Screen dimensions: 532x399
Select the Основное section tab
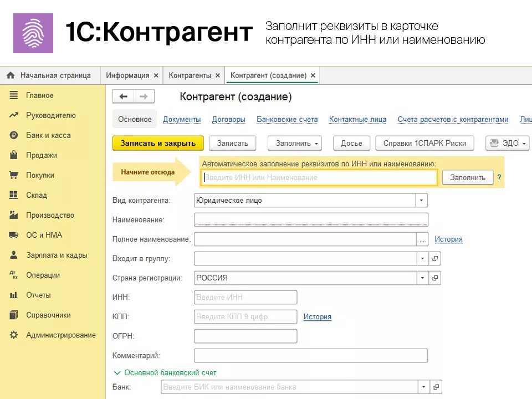click(135, 119)
